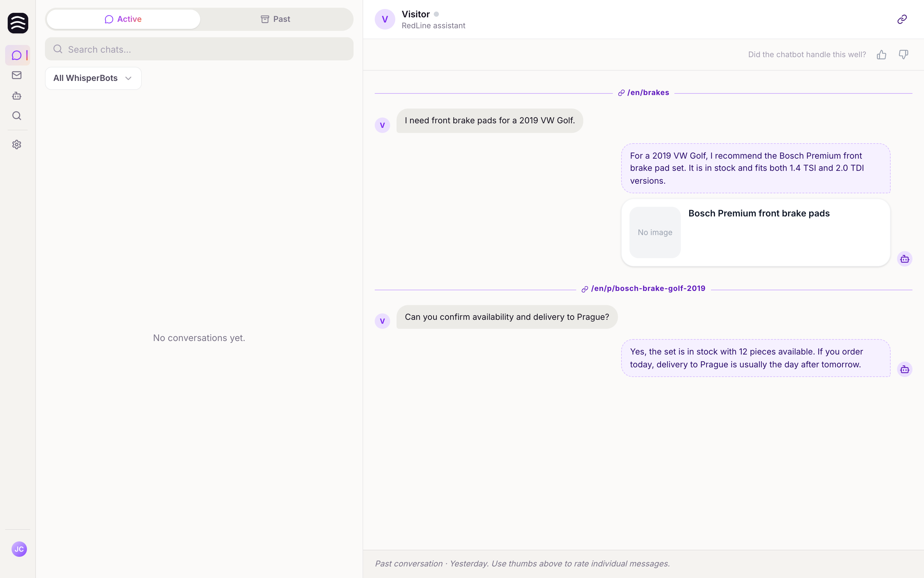Click bot icon beside Bosch product card
This screenshot has height=578, width=924.
click(904, 259)
